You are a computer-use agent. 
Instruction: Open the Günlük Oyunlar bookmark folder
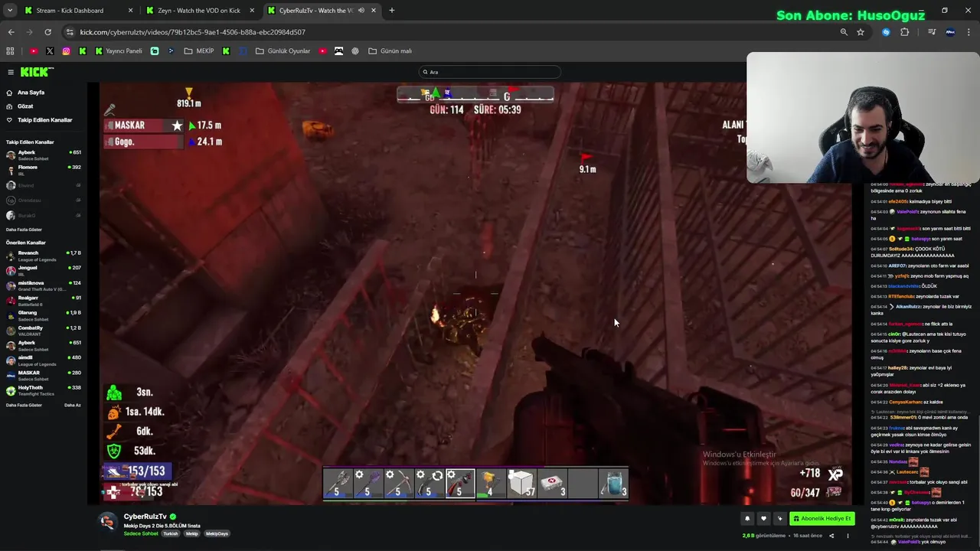[x=283, y=51]
